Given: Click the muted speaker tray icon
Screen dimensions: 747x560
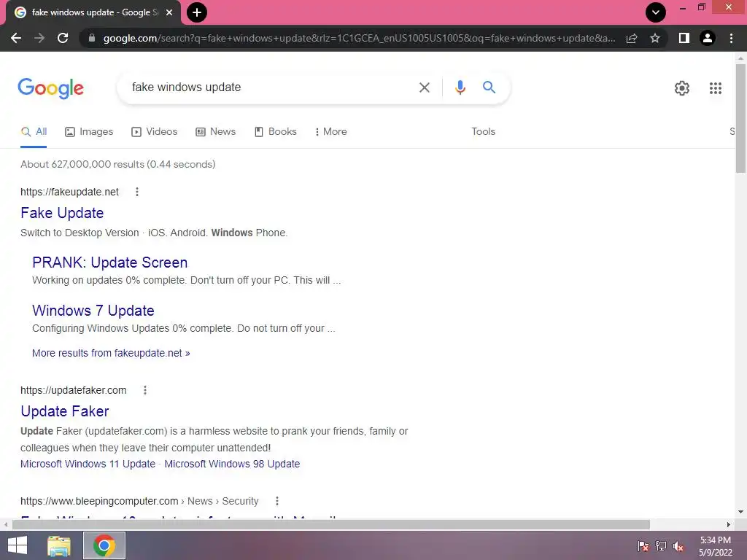Looking at the screenshot, I should 678,546.
